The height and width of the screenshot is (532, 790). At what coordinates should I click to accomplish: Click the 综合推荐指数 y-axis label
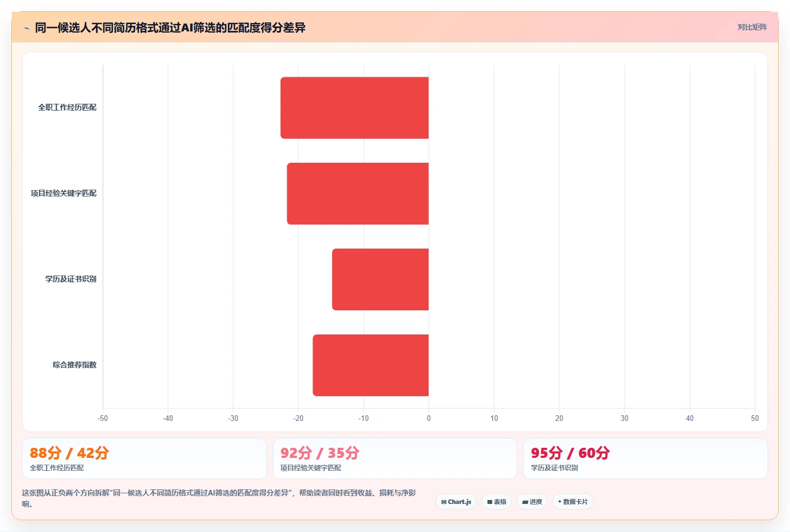click(75, 365)
